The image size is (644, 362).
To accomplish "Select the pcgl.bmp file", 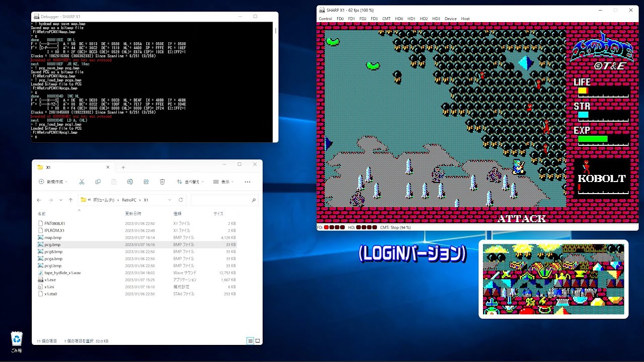I will [x=53, y=265].
